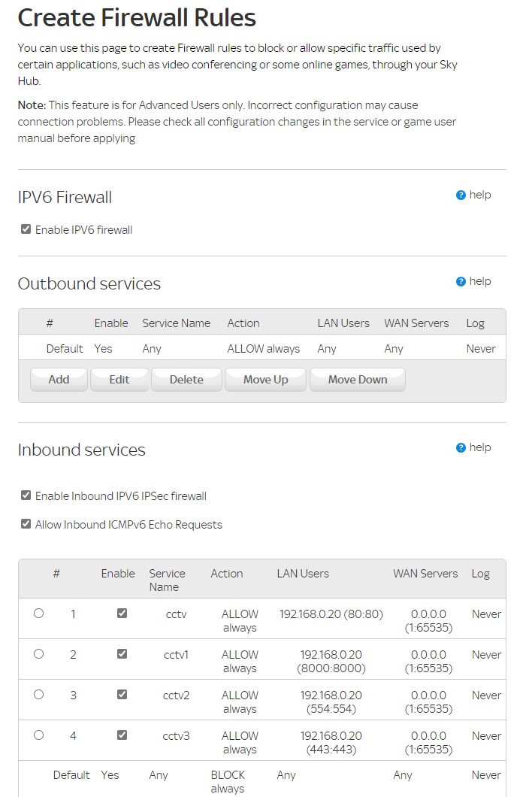Disable the cctv3 rule checkbox
This screenshot has width=532, height=797.
(x=122, y=735)
